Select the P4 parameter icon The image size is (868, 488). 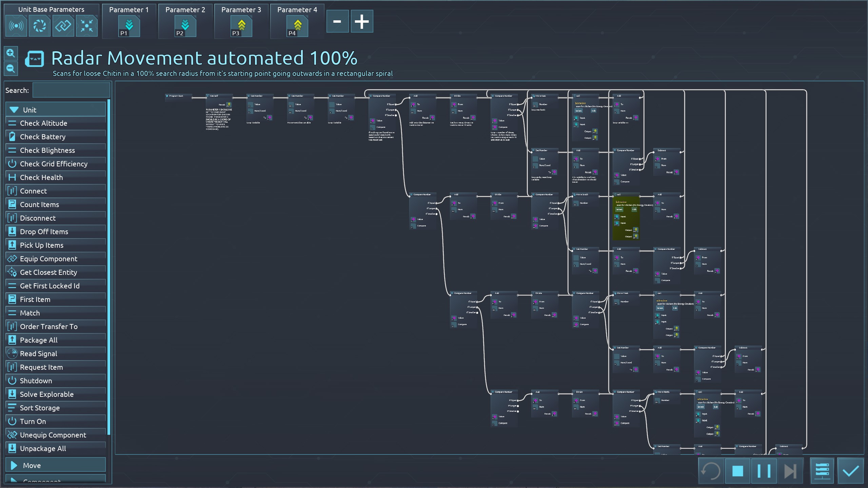297,27
